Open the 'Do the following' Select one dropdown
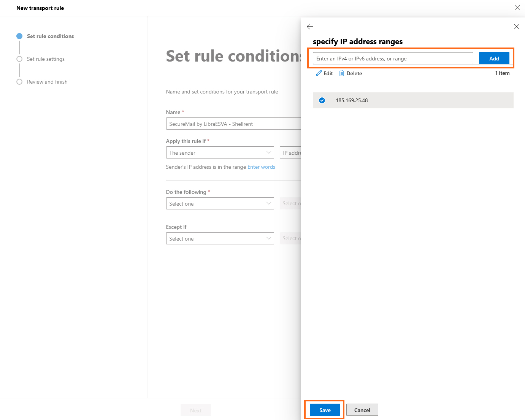Screen dimensions: 525x420 [220, 203]
